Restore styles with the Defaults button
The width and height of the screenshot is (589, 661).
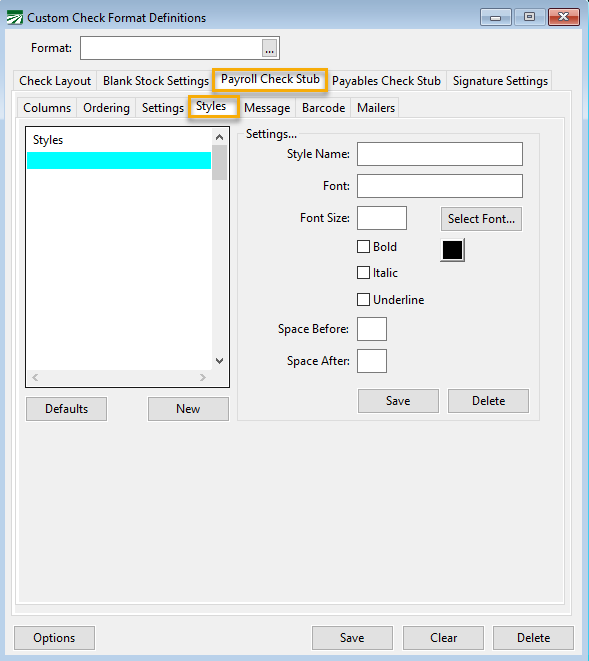click(66, 409)
